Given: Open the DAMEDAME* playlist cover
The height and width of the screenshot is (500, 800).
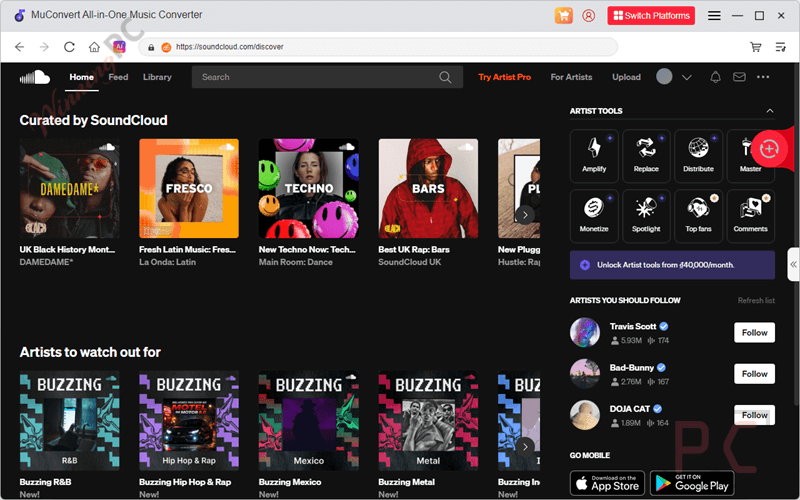Looking at the screenshot, I should [x=69, y=188].
